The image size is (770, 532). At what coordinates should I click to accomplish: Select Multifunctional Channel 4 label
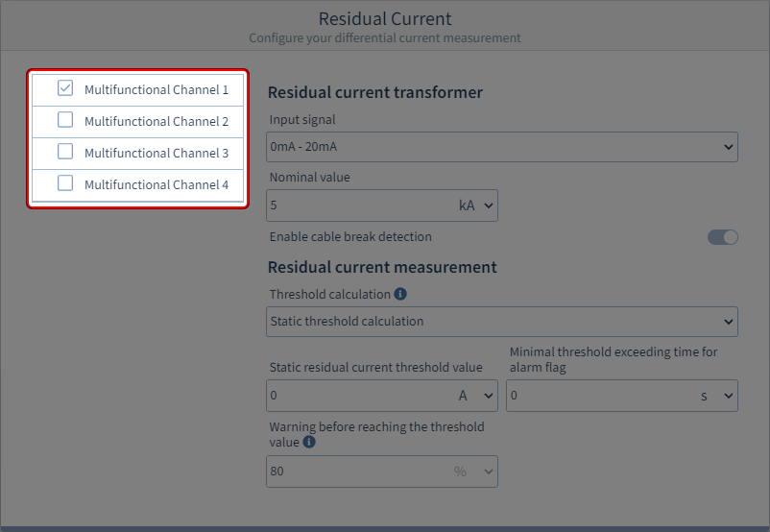click(156, 184)
